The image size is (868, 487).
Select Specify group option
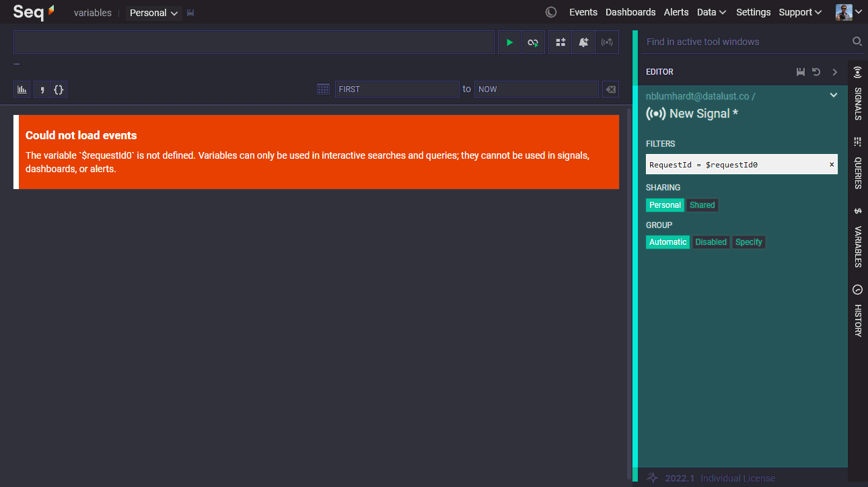[x=749, y=242]
